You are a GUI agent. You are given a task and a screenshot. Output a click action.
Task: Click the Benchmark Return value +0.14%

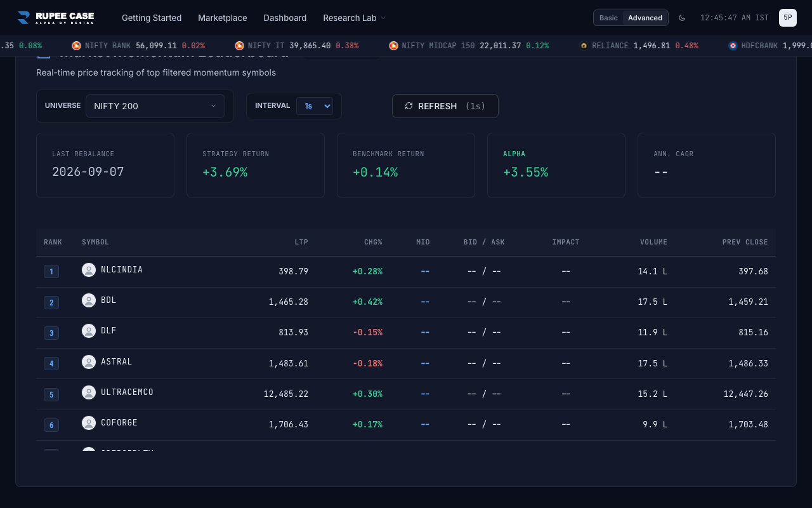point(376,172)
